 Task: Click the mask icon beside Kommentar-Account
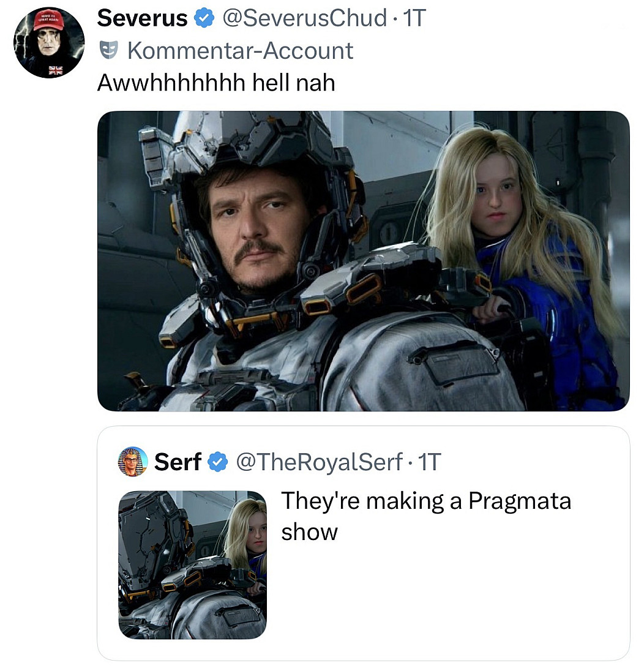[108, 50]
